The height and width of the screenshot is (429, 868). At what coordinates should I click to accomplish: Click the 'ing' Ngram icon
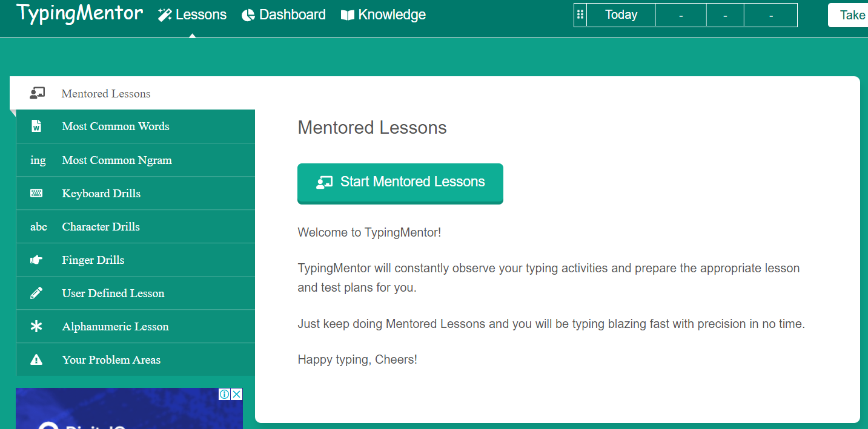point(38,160)
